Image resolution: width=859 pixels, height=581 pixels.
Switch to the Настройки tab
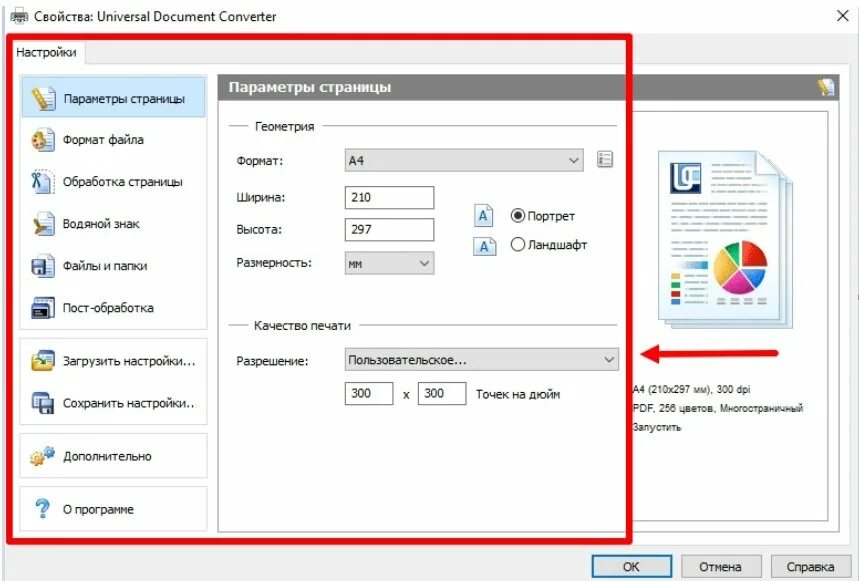[x=46, y=53]
